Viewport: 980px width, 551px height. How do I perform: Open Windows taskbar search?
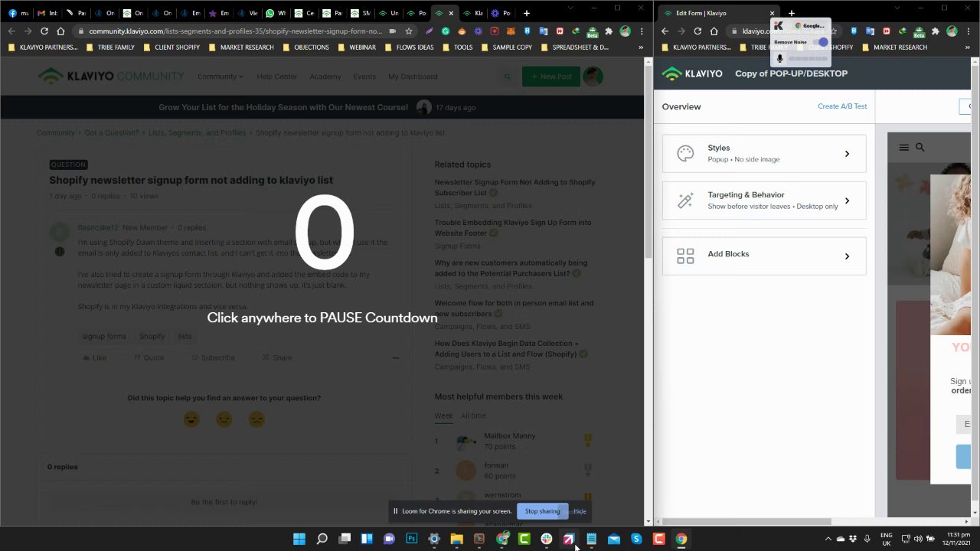(322, 539)
